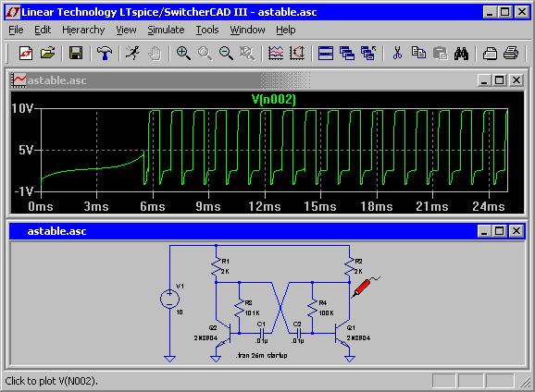
Task: Click the V(n002) trace label
Action: 274,99
